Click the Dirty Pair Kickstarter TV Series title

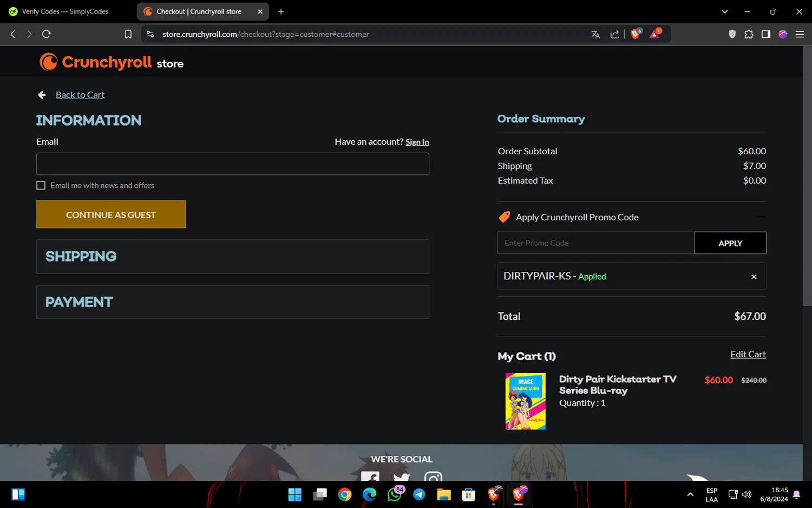(x=618, y=385)
